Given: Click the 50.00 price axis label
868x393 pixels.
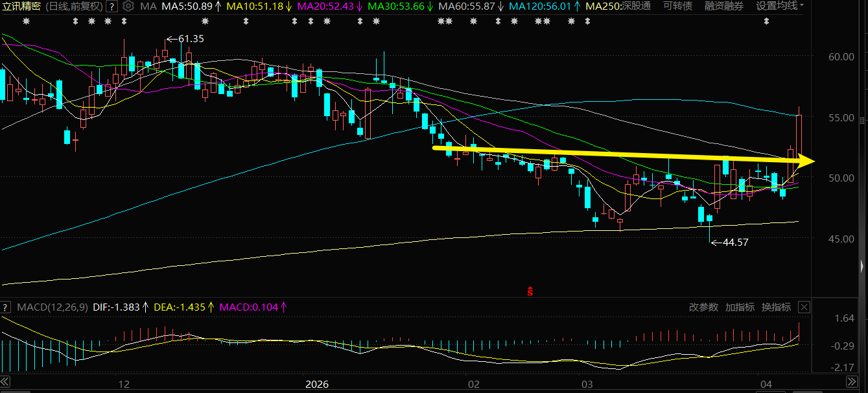Looking at the screenshot, I should point(841,178).
